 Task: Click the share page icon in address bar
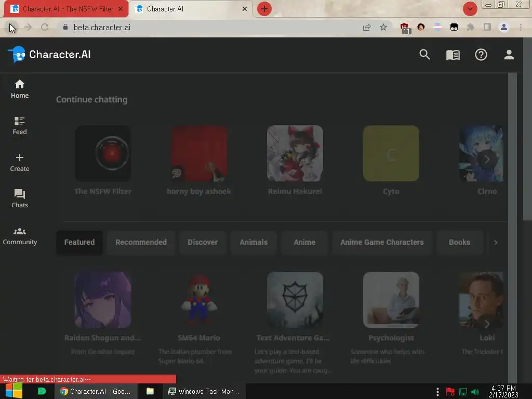click(x=366, y=28)
